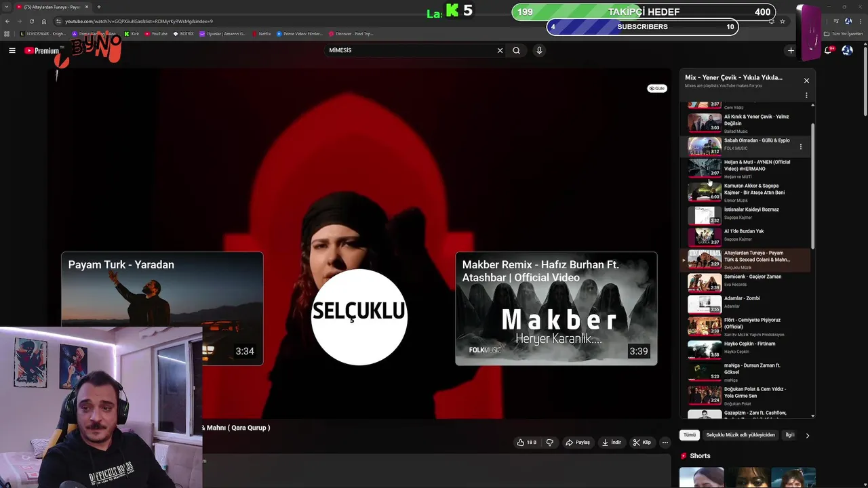Viewport: 868px width, 488px height.
Task: Click the SELÇUKLU channel subscribe circle
Action: click(x=359, y=317)
